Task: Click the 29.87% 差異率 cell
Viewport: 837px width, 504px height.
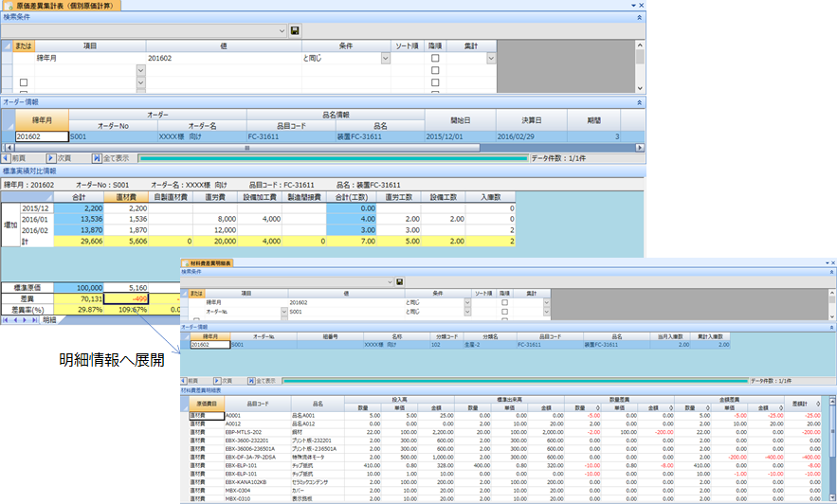Action: coord(79,310)
